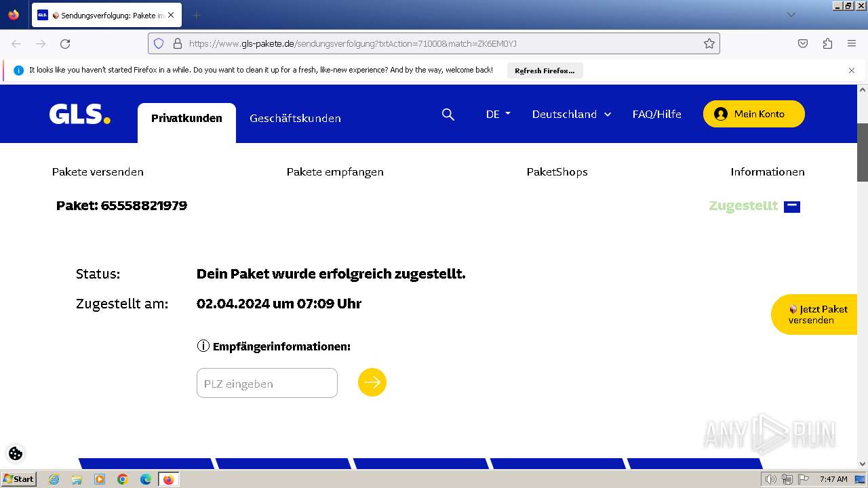Screen dimensions: 868x488
Task: Open network icon in tray
Action: point(787,479)
